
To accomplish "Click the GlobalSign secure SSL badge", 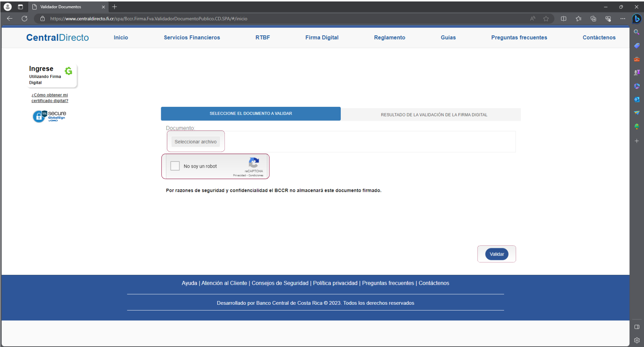I will pyautogui.click(x=50, y=116).
